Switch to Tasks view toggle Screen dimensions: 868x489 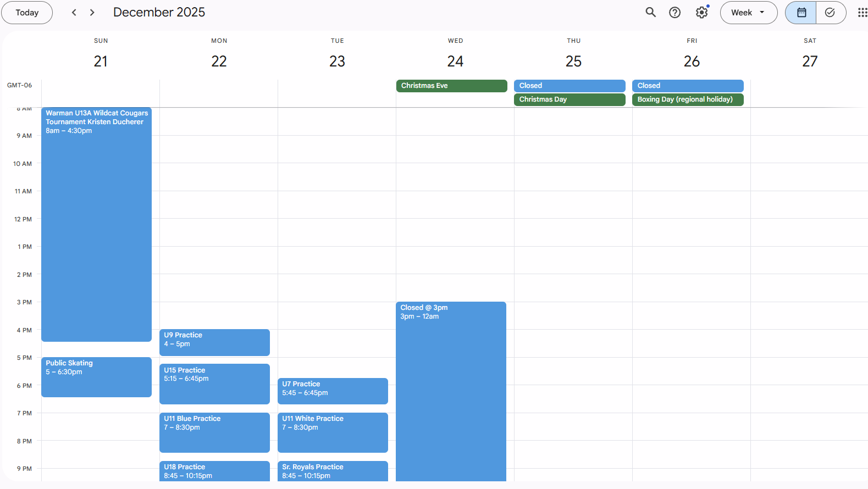point(830,13)
